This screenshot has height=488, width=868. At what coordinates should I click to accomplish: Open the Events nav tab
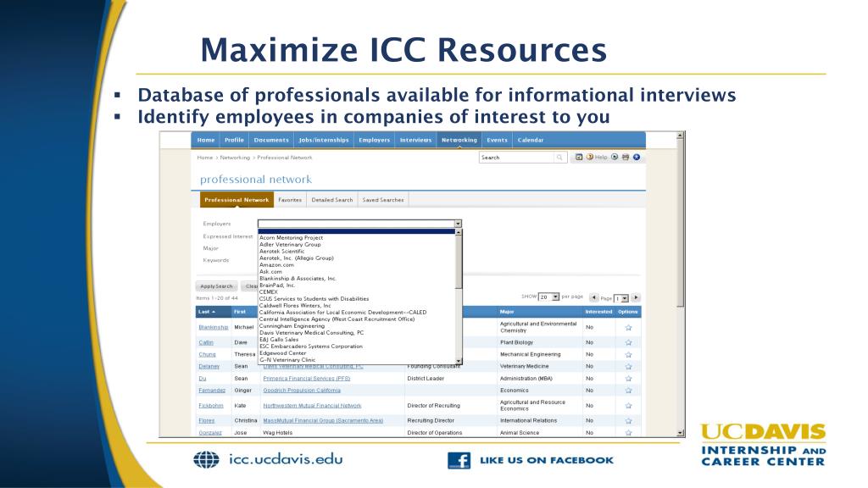click(497, 140)
